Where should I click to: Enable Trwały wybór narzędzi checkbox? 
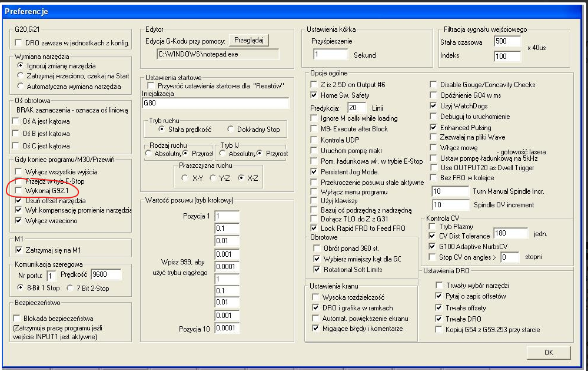438,285
